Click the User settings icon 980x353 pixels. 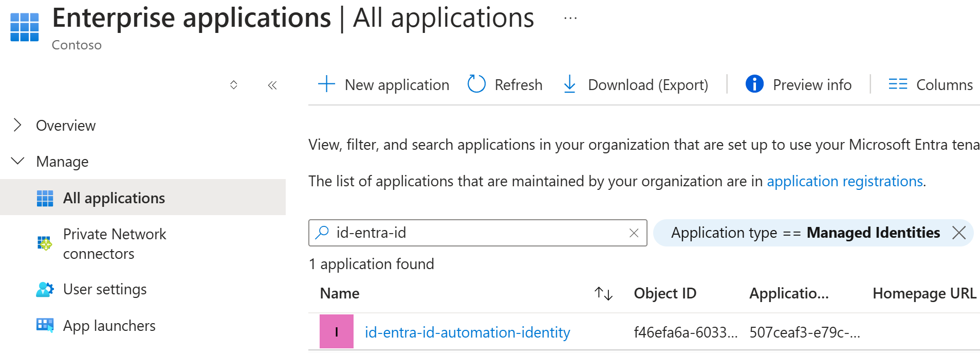[45, 290]
